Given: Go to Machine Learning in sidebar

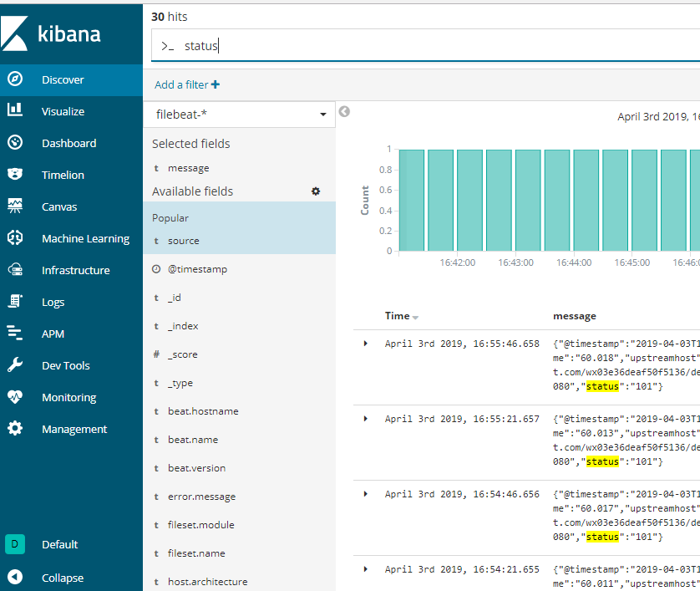Looking at the screenshot, I should tap(86, 238).
